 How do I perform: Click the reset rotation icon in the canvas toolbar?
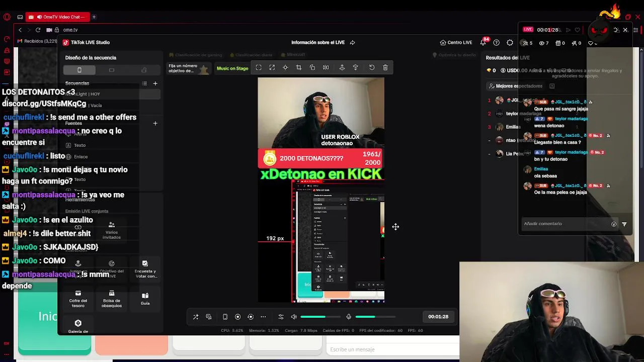pyautogui.click(x=372, y=67)
